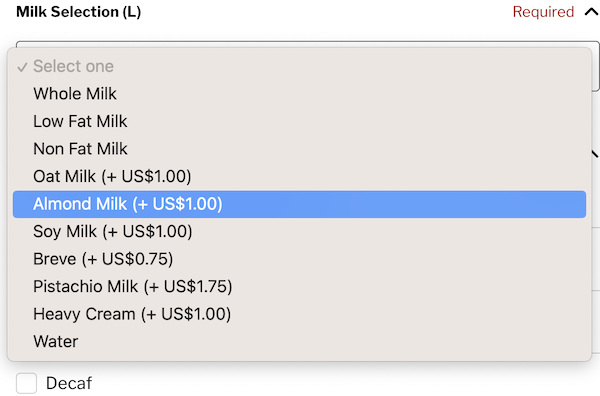Screen dimensions: 600x396
Task: Click empty area right of Water option
Action: (x=329, y=342)
